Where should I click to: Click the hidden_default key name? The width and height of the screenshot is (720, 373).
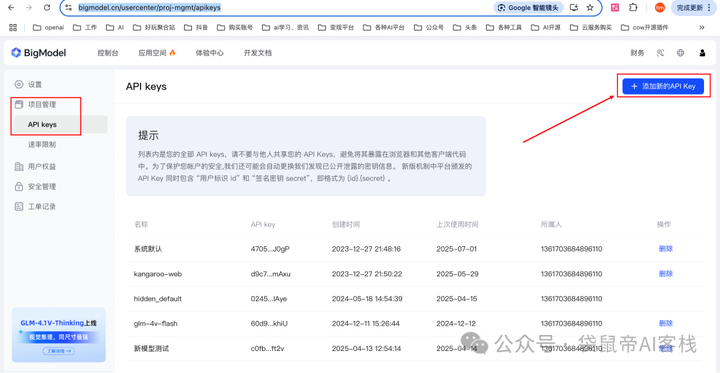tap(158, 299)
